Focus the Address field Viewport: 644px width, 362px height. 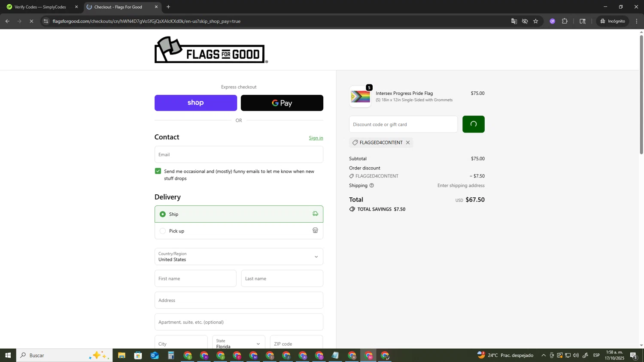tap(239, 300)
